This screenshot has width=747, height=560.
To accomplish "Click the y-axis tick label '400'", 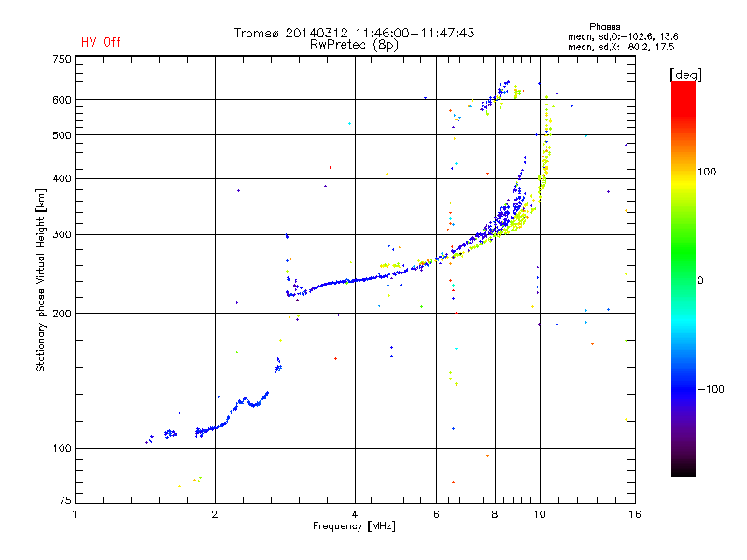I will click(x=62, y=178).
